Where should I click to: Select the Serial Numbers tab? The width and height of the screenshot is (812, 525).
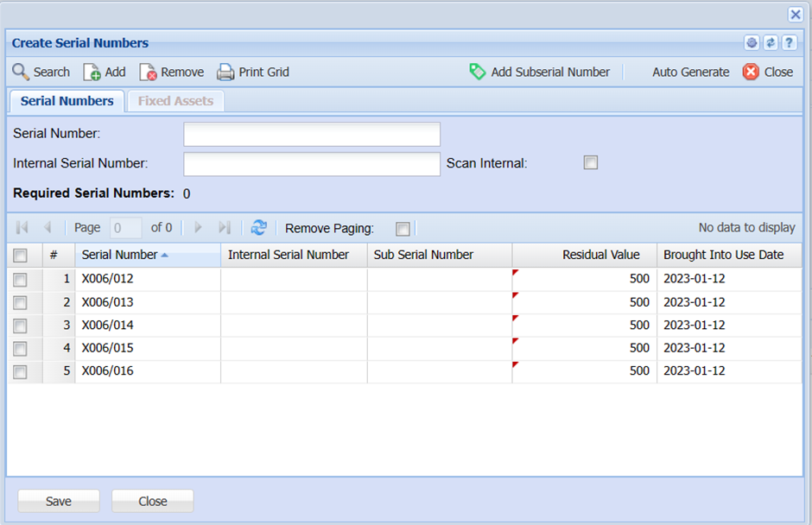67,101
